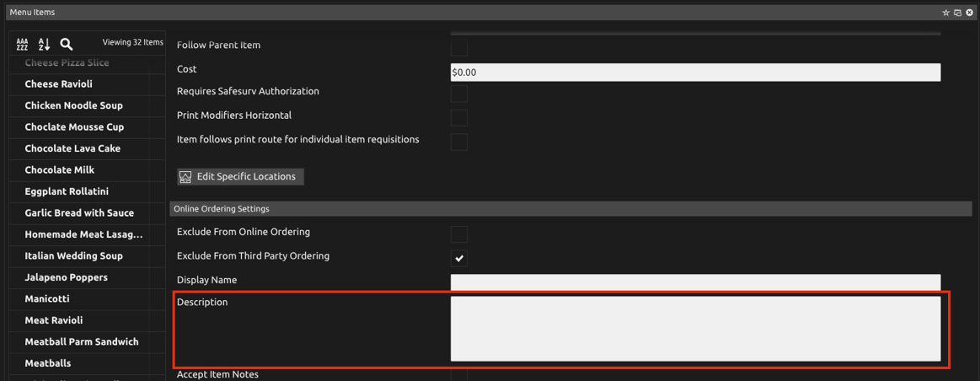
Task: Click the Display Name input field
Action: (x=696, y=282)
